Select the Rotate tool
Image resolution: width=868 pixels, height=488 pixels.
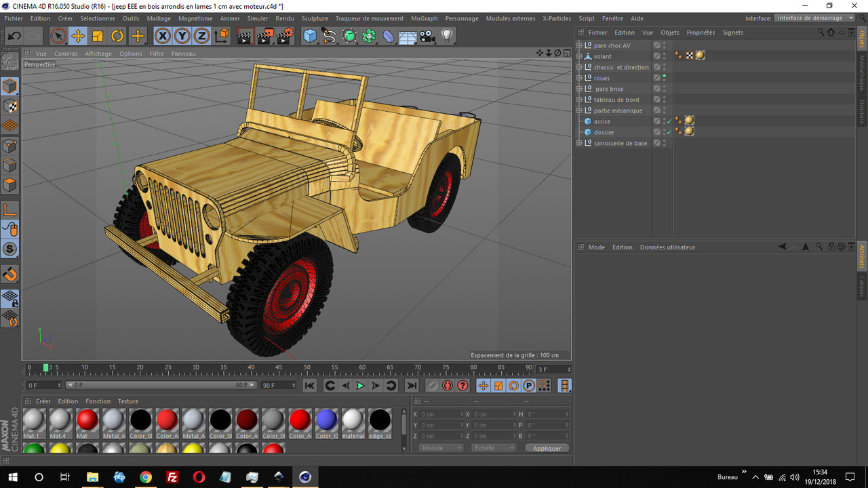point(117,36)
